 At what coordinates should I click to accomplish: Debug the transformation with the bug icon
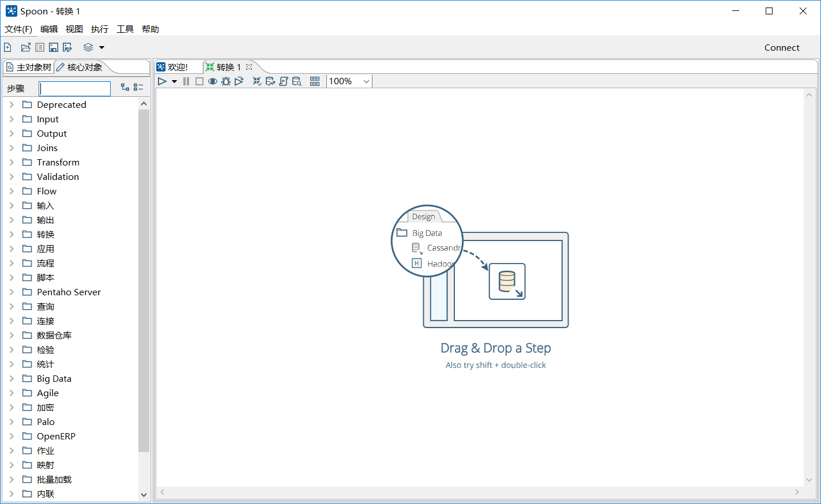226,81
